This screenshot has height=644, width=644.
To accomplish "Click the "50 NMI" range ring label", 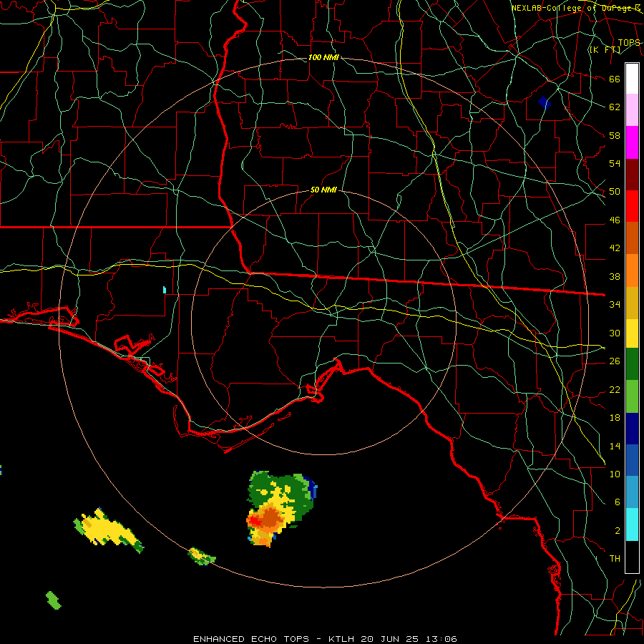I will click(x=323, y=190).
